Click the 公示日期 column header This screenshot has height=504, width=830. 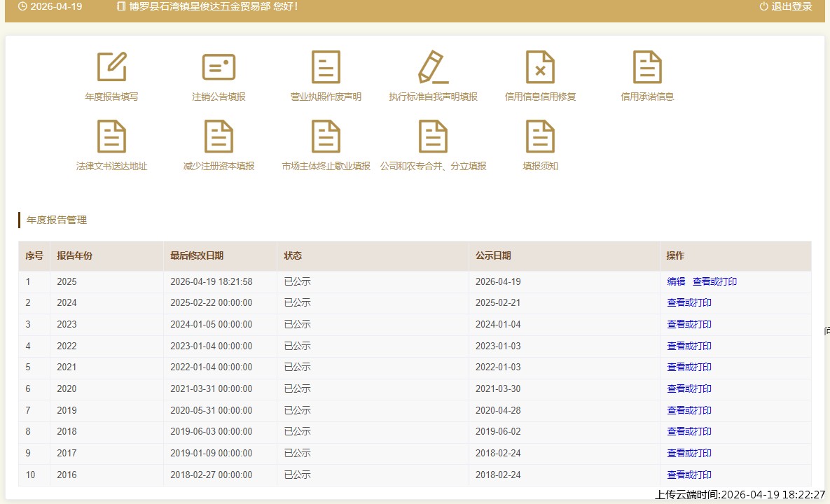pyautogui.click(x=493, y=255)
